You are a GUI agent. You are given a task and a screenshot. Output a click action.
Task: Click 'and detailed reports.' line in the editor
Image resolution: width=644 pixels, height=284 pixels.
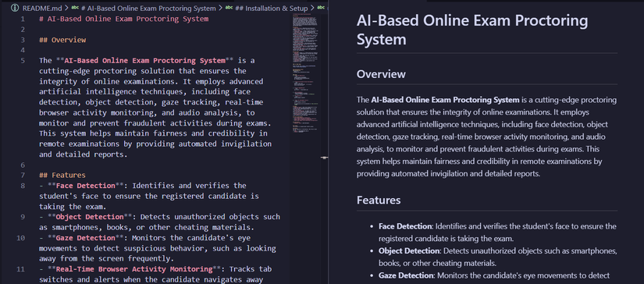coord(84,154)
